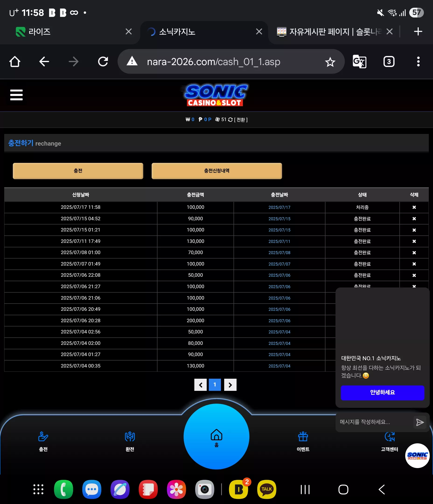Select the 2025/07/04 00:35 request date
Image resolution: width=433 pixels, height=504 pixels.
[80, 366]
